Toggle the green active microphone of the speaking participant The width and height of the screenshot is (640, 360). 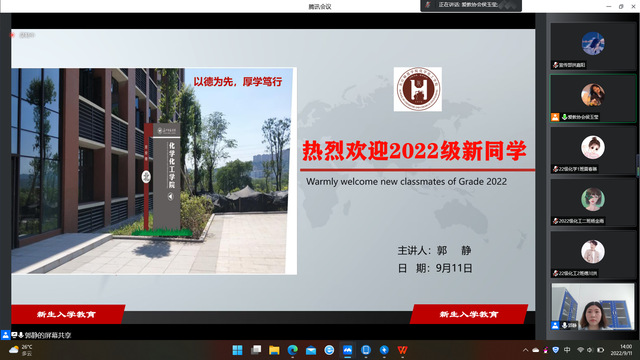(x=564, y=117)
